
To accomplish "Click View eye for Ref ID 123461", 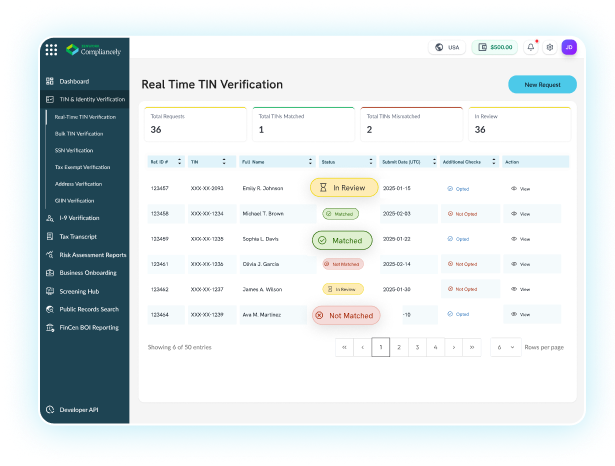I will (521, 264).
